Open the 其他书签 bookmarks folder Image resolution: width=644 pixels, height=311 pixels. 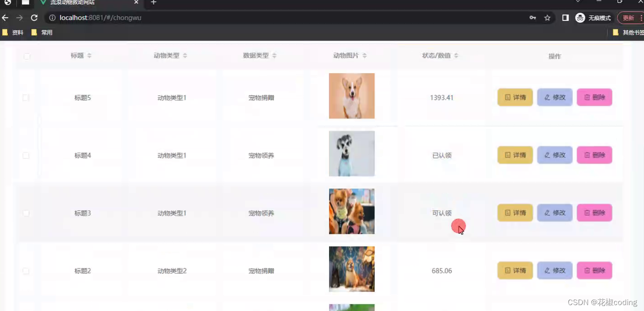point(628,33)
